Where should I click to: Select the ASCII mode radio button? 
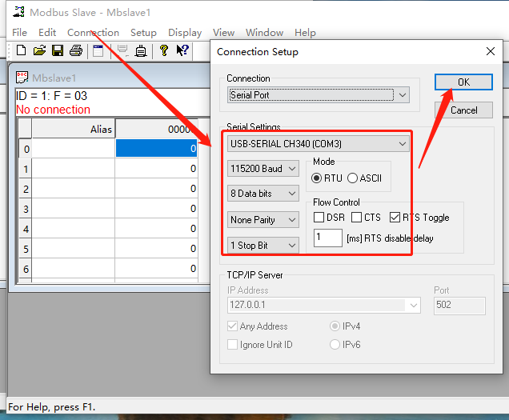(353, 178)
